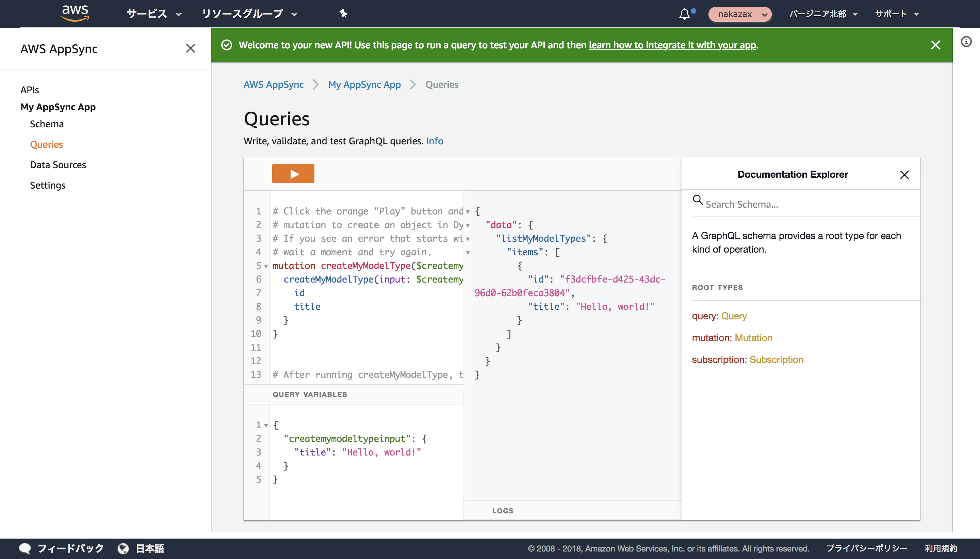This screenshot has width=980, height=559.
Task: Click the feedback speech bubble icon
Action: point(25,548)
